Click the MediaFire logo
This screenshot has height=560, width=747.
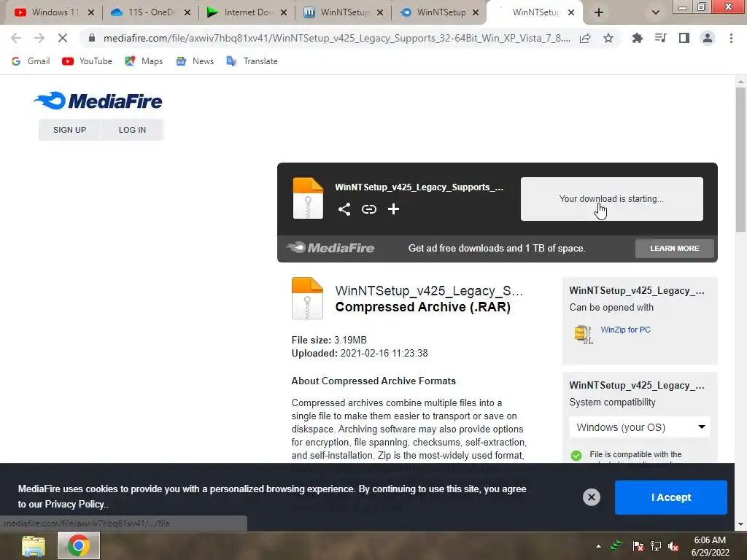98,101
